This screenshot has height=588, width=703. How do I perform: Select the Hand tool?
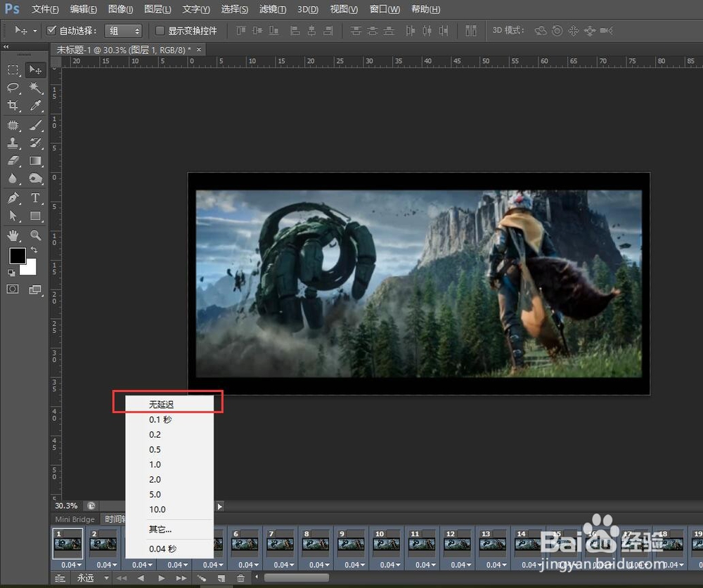(13, 235)
